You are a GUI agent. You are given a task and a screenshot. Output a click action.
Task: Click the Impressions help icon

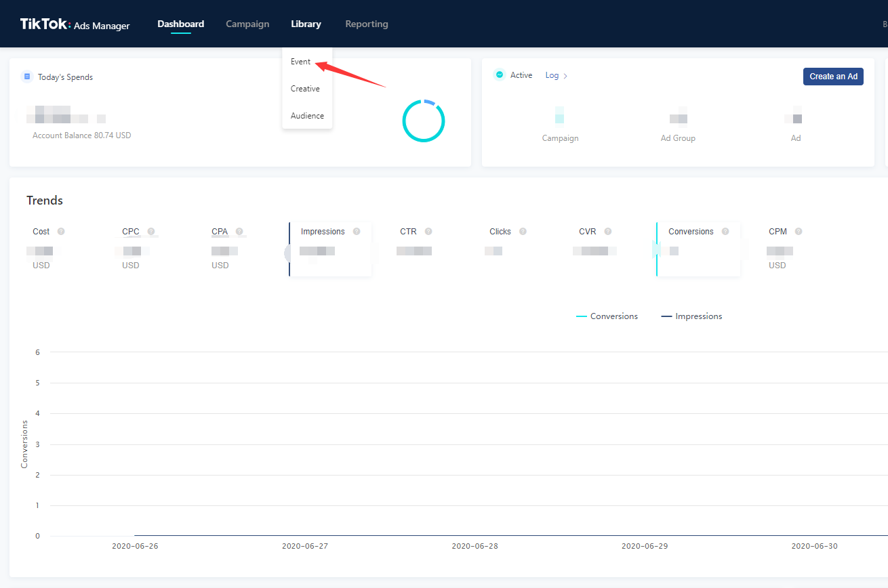point(357,232)
